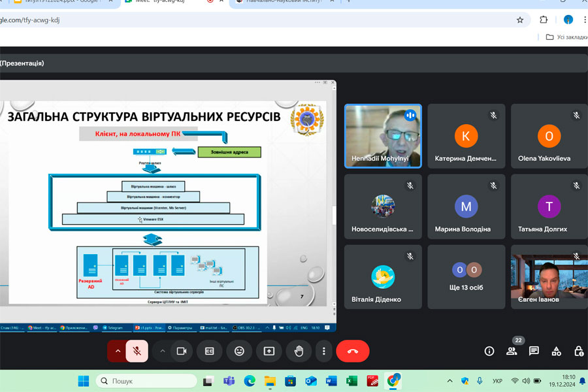This screenshot has height=392, width=588.
Task: Toggle the camera on or off
Action: pos(182,351)
